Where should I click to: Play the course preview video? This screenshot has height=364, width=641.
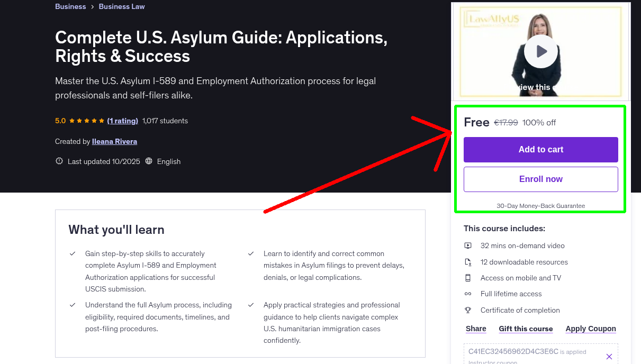tap(540, 51)
